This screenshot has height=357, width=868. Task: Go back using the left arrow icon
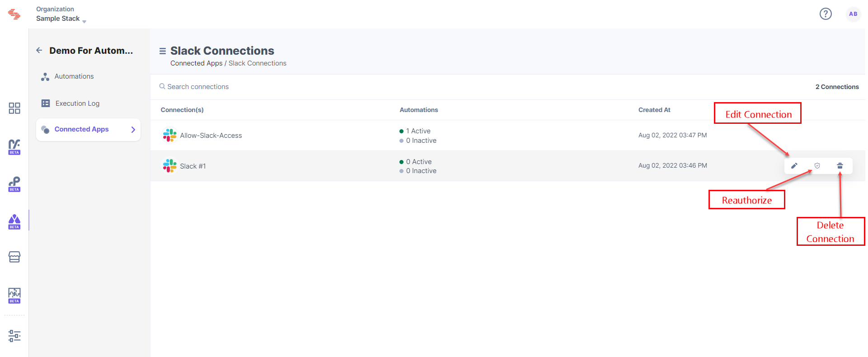tap(39, 51)
